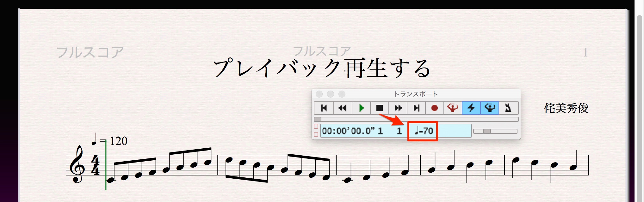Click the フルスコア header text at left
Screen dimensions: 644x202
point(90,52)
